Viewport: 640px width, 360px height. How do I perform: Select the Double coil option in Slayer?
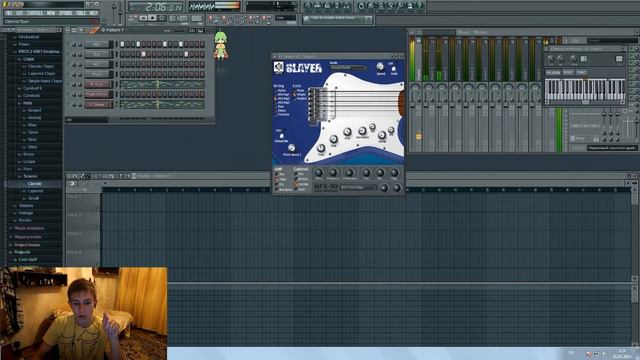[300, 99]
